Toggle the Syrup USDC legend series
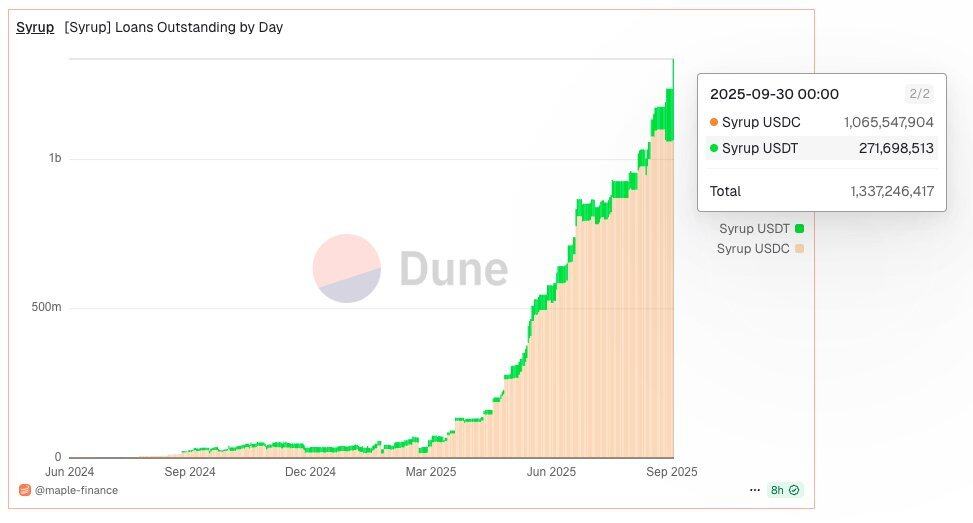Viewport: 973px width, 523px height. pyautogui.click(x=753, y=248)
